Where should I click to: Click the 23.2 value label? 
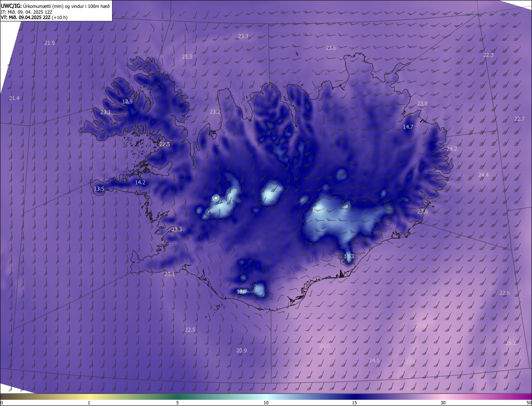coord(215,112)
